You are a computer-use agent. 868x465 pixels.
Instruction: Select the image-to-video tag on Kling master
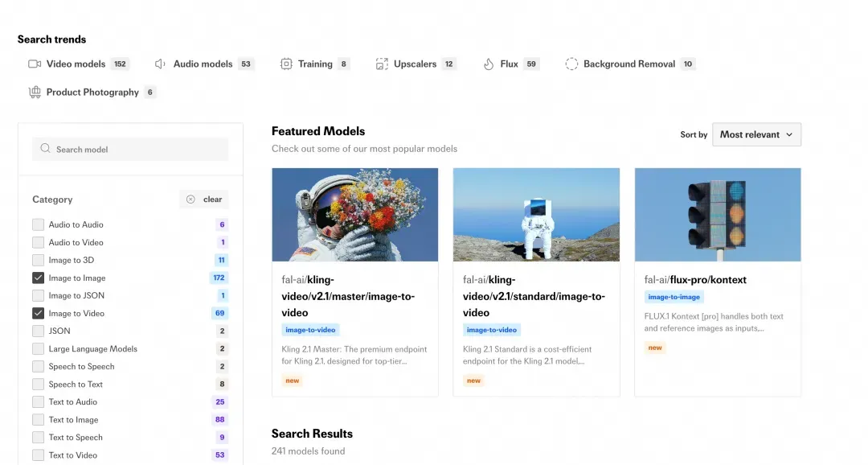tap(310, 330)
